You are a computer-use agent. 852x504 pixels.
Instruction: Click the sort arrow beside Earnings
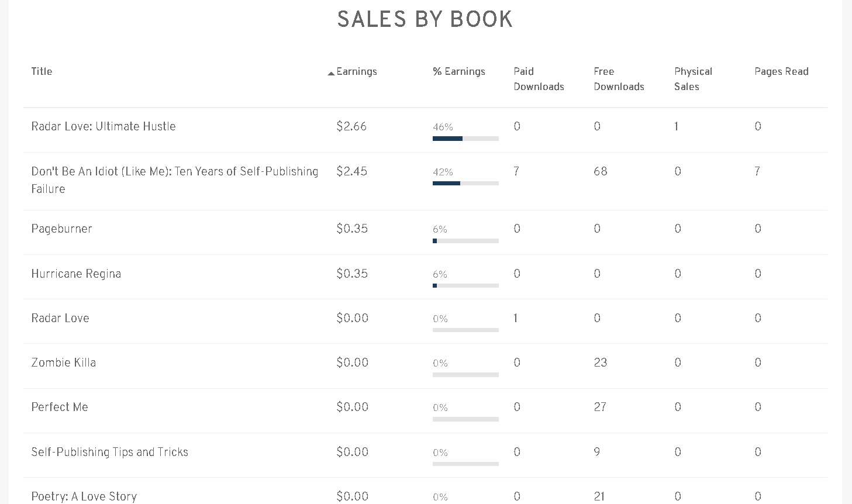pos(331,74)
